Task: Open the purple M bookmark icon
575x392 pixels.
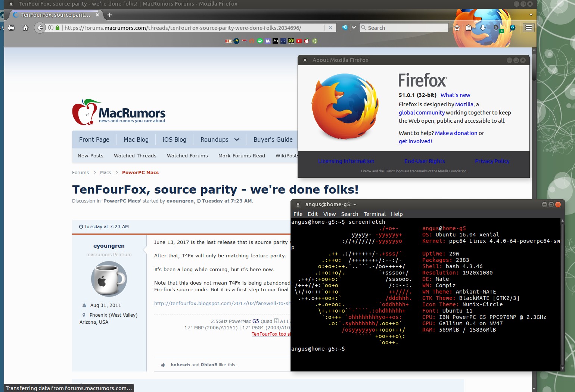Action: pyautogui.click(x=268, y=41)
